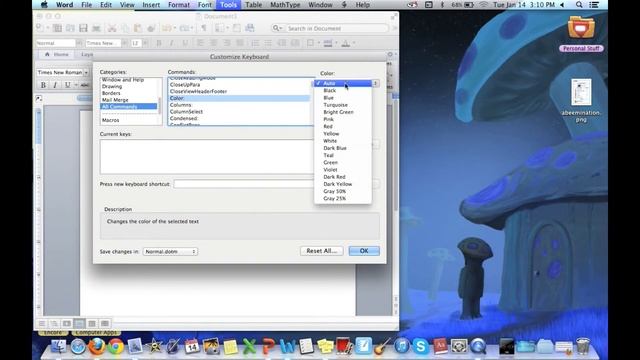Click the Press new keyboard shortcut field
640x360 pixels.
tap(244, 184)
